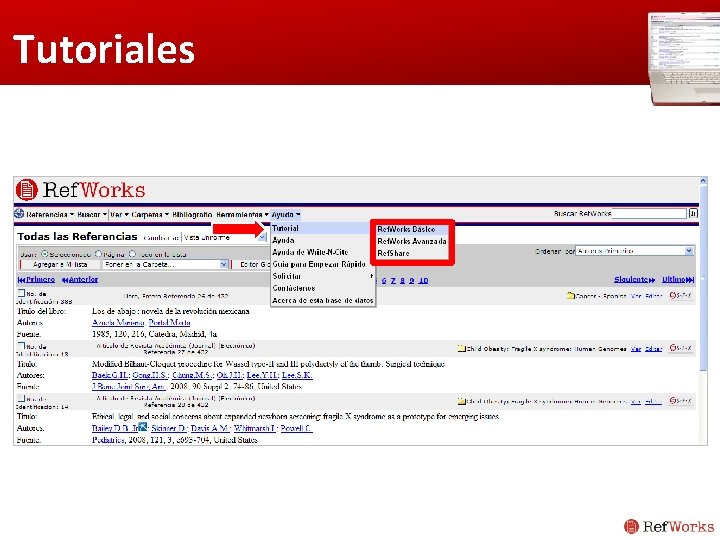Open the Lee,S.K. author link
This screenshot has height=540, width=720.
(x=297, y=375)
